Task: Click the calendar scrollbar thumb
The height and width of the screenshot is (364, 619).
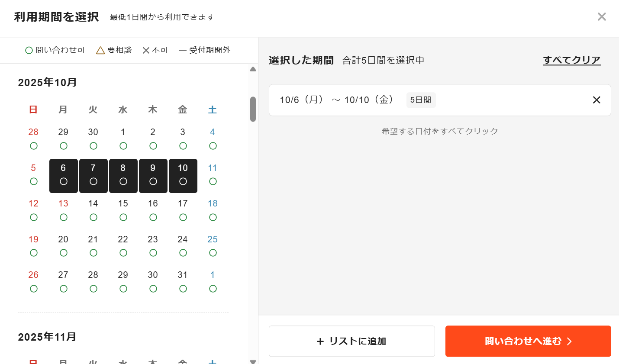Action: 253,109
